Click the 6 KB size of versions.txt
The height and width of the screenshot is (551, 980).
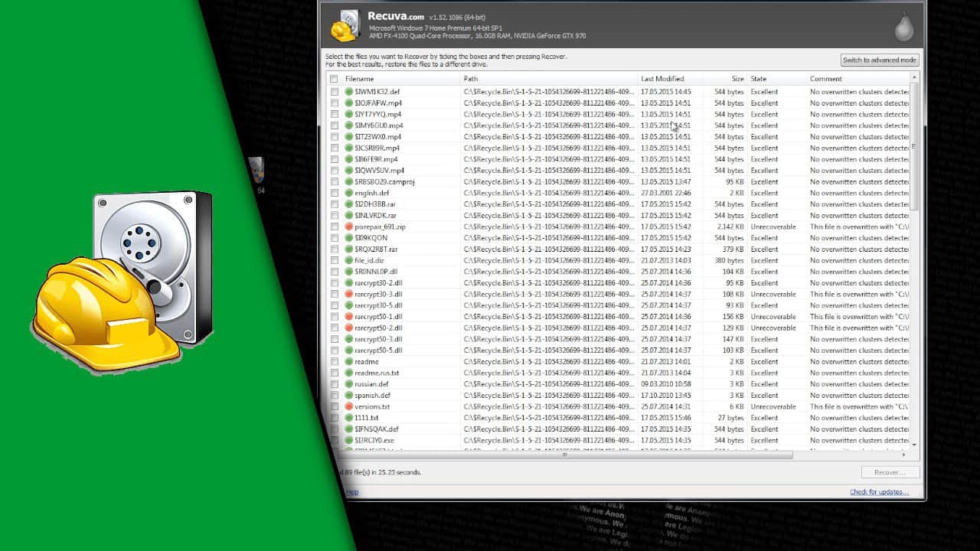click(x=736, y=406)
